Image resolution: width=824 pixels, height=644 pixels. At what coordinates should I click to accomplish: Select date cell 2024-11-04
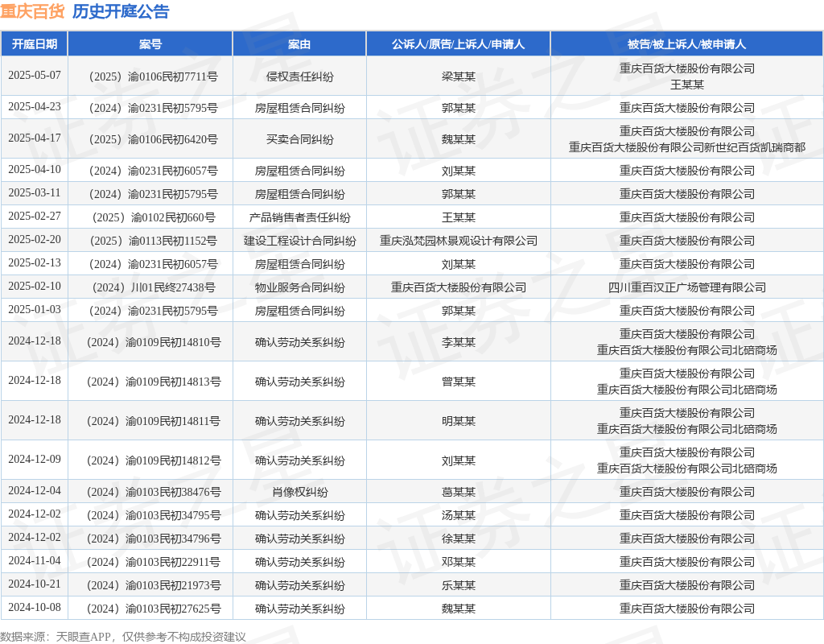point(34,560)
